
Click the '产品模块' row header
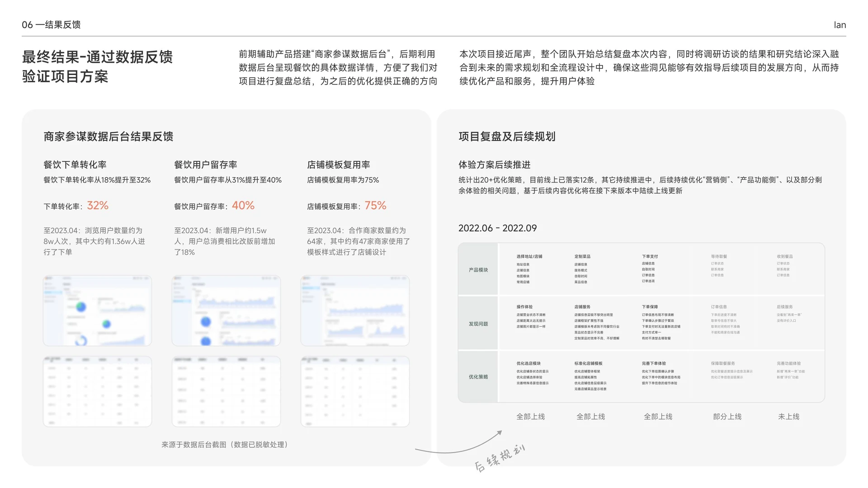pos(478,270)
